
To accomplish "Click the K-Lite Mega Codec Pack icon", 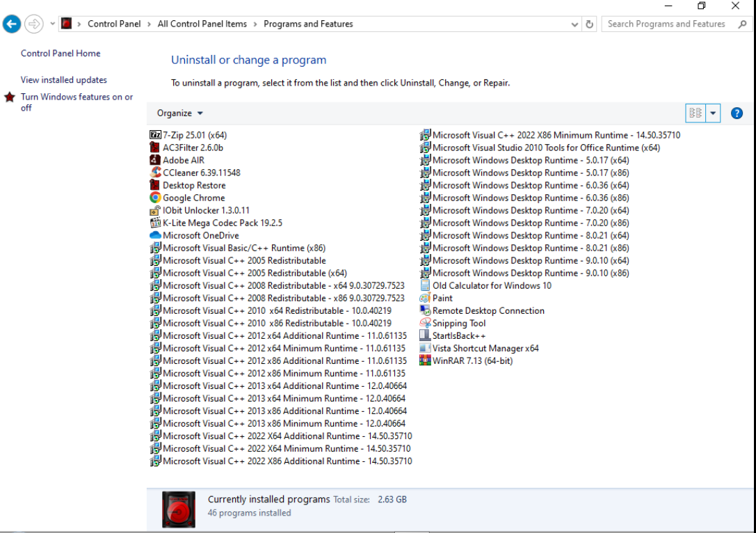I will (155, 223).
